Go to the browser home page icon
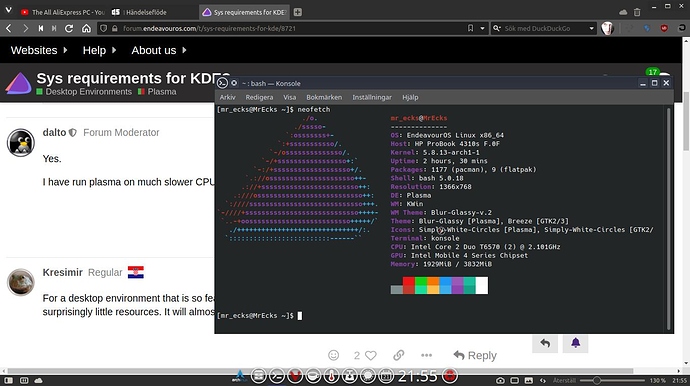690x386 pixels. 86,28
